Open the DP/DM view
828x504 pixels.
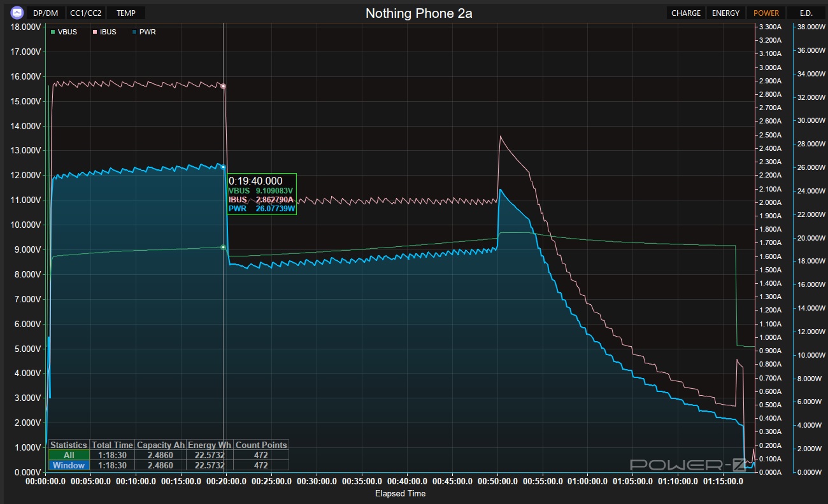point(46,13)
